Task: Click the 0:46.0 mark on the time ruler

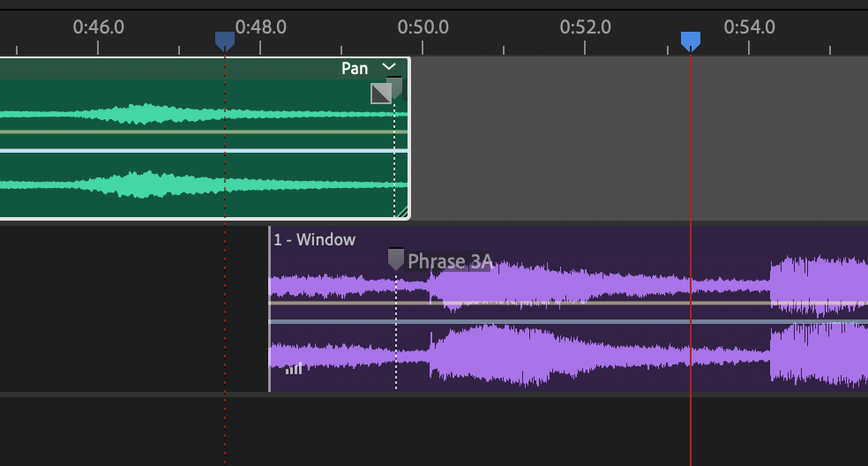Action: click(98, 27)
